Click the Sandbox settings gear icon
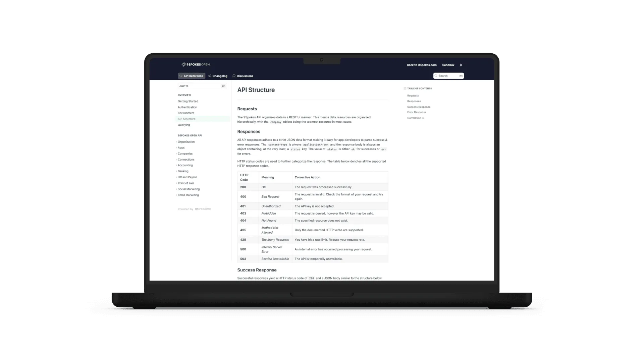The width and height of the screenshot is (644, 362). 461,65
